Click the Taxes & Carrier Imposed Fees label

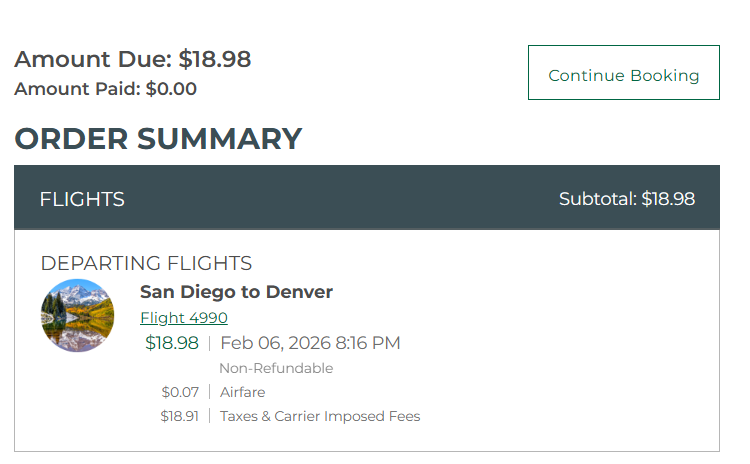point(320,416)
